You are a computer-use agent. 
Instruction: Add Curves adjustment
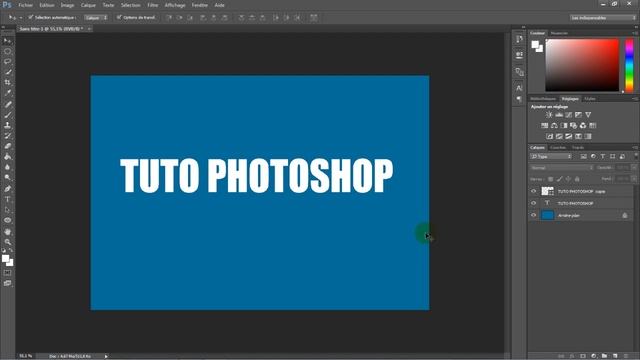pyautogui.click(x=569, y=115)
